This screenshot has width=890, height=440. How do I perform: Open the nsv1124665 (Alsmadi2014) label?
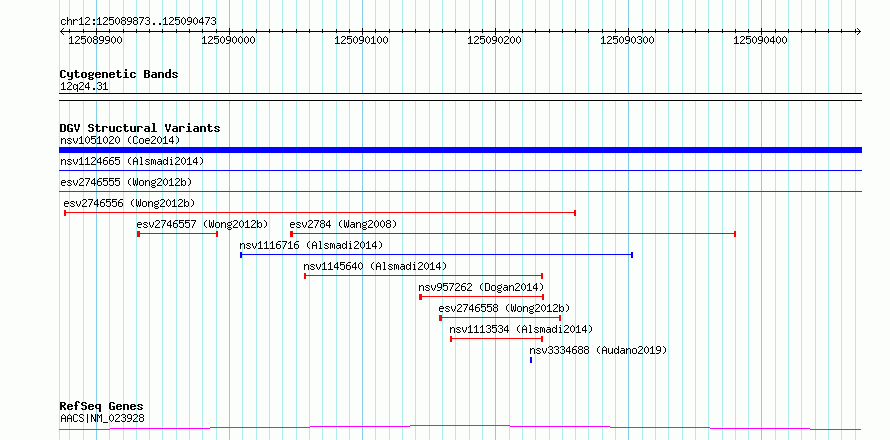(132, 161)
